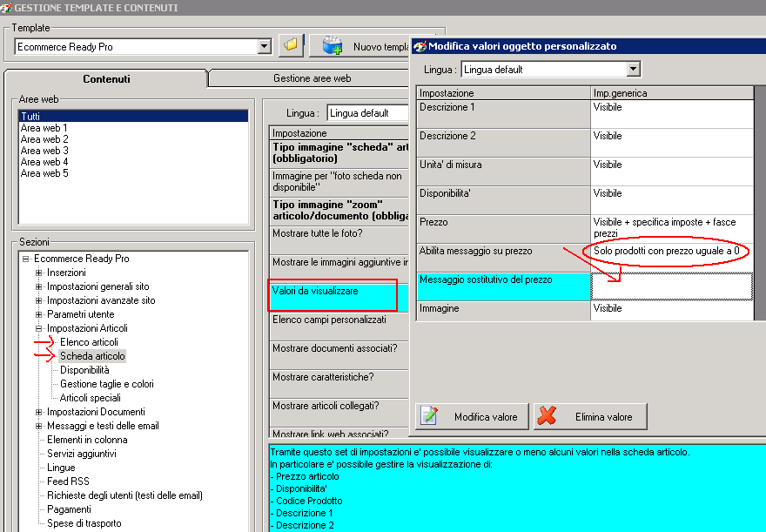The width and height of the screenshot is (766, 532).
Task: Expand the Inserzioni tree node
Action: (x=38, y=273)
